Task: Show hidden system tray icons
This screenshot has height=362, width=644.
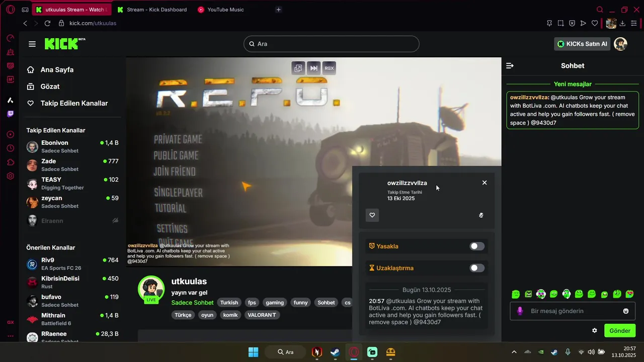Action: (514, 352)
